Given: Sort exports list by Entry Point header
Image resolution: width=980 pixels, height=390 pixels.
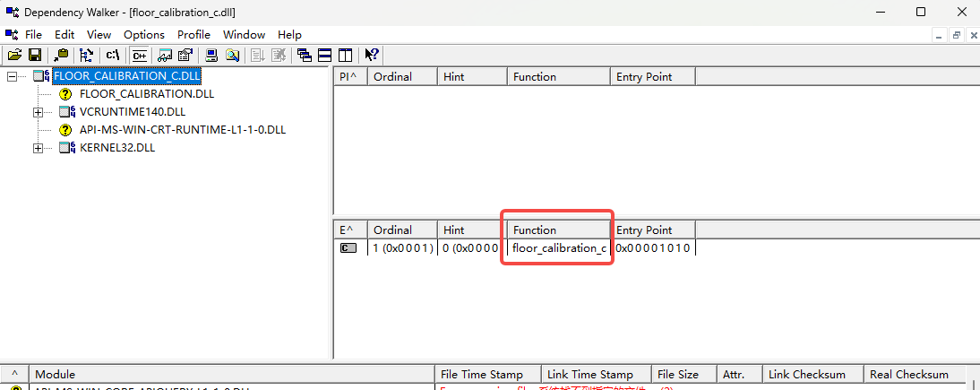Looking at the screenshot, I should 652,230.
